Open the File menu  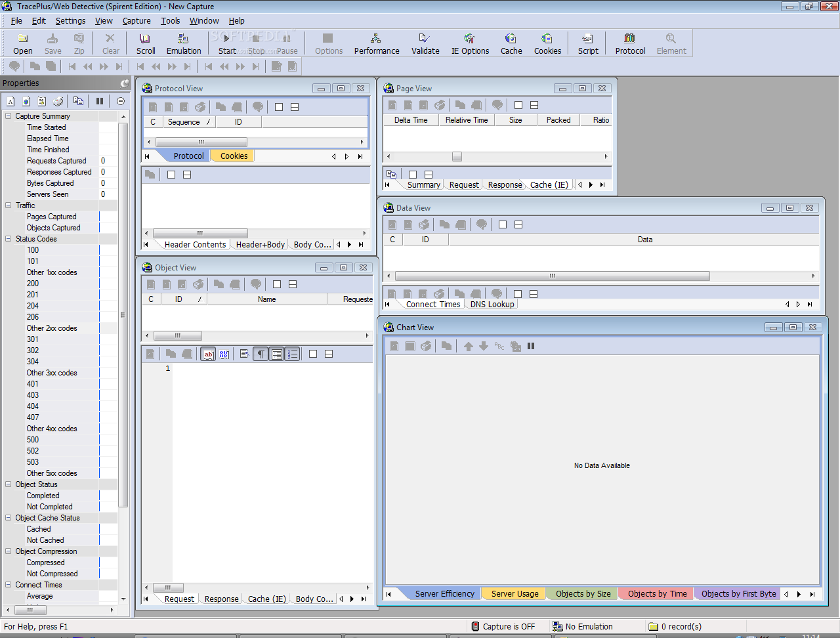point(16,20)
